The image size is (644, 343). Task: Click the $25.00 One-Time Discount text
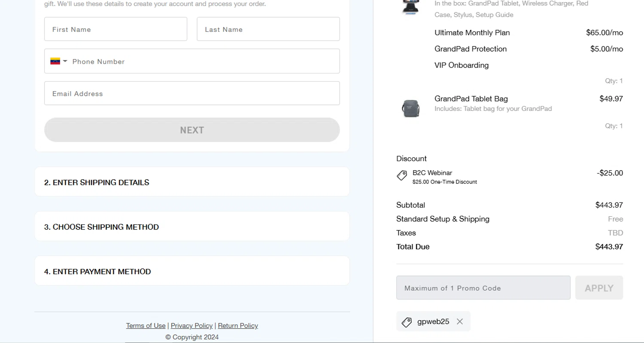coord(445,182)
